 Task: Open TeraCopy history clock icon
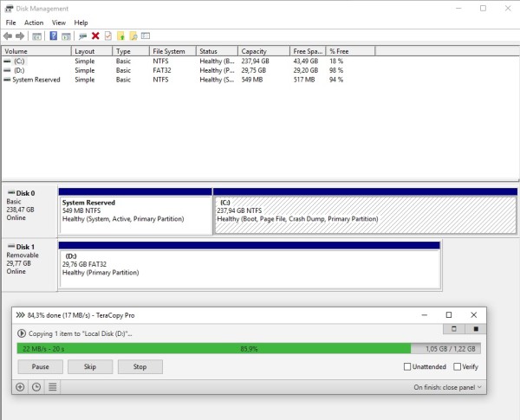click(36, 387)
